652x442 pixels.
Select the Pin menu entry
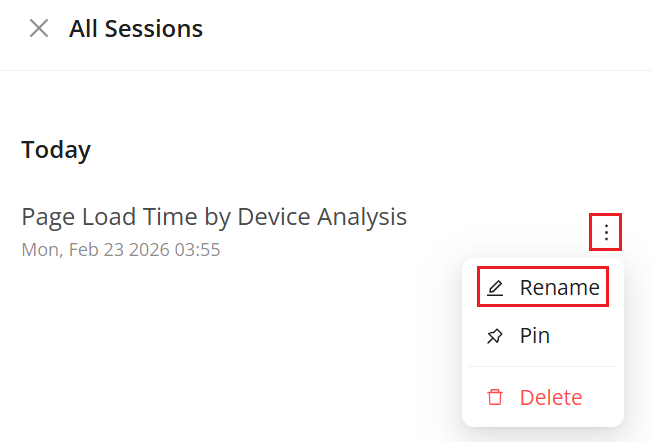(x=534, y=336)
